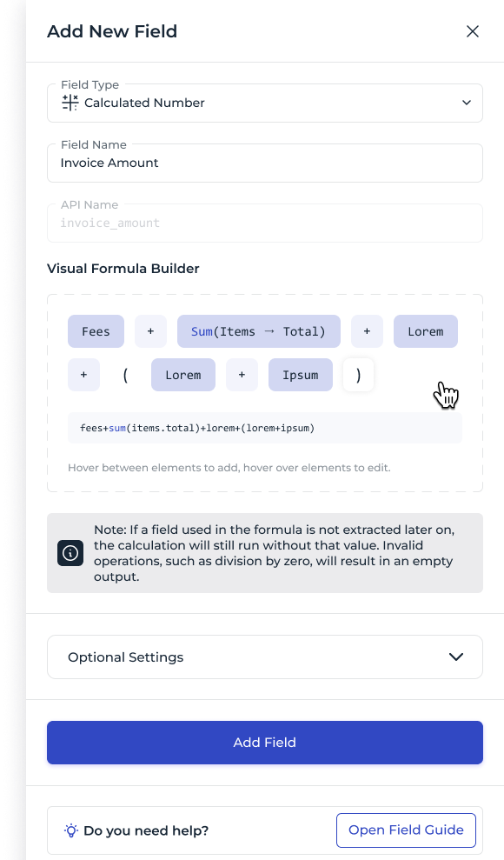Image resolution: width=504 pixels, height=860 pixels.
Task: Open the chevron on Optional Settings
Action: [455, 657]
